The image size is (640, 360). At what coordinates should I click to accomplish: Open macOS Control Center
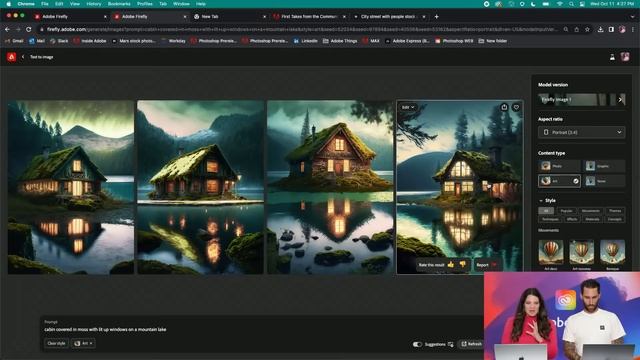582,4
